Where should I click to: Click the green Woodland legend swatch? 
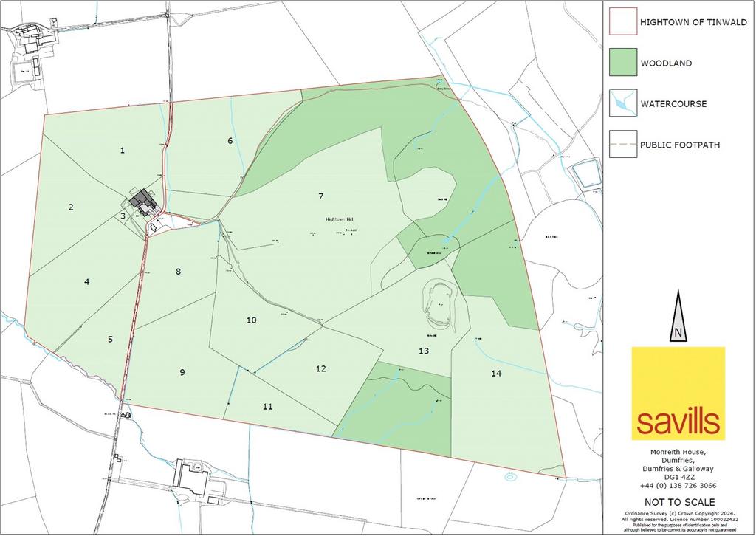pyautogui.click(x=623, y=62)
